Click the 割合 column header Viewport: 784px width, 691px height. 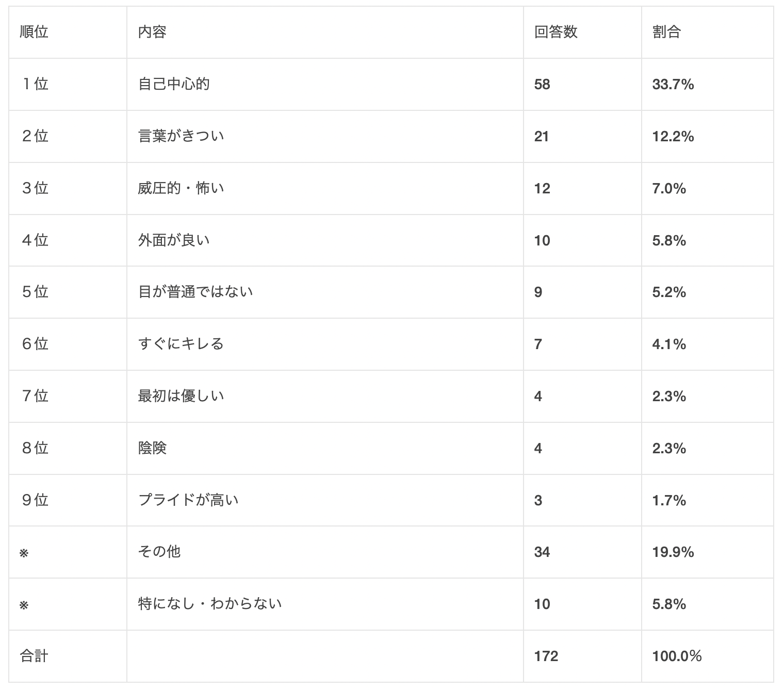tap(666, 32)
